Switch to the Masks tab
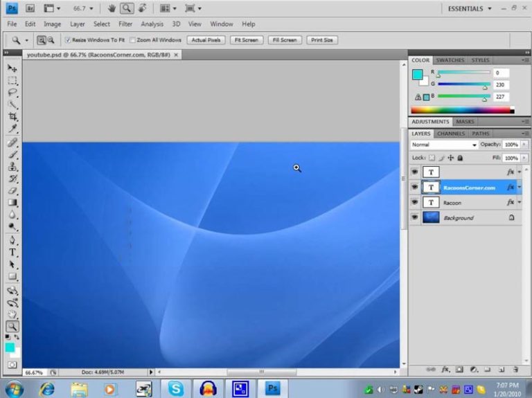This screenshot has width=532, height=398. [465, 122]
